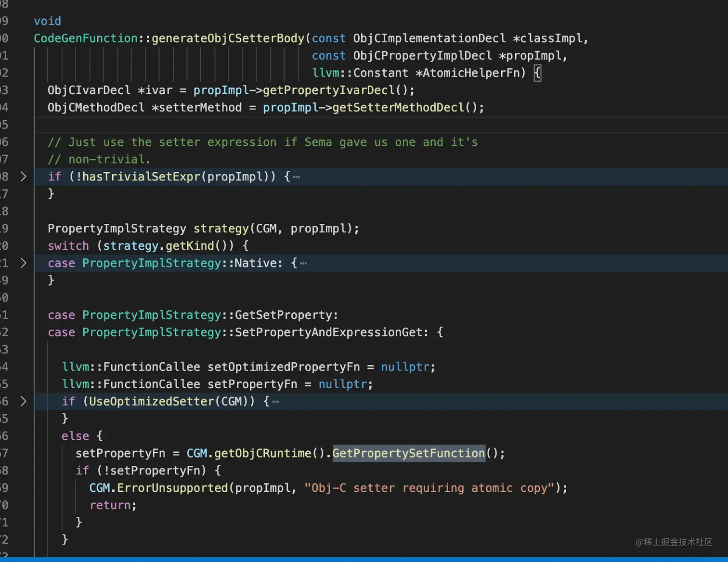Click the CodeGenFunction class qualifier
Viewport: 728px width, 562px height.
click(86, 38)
